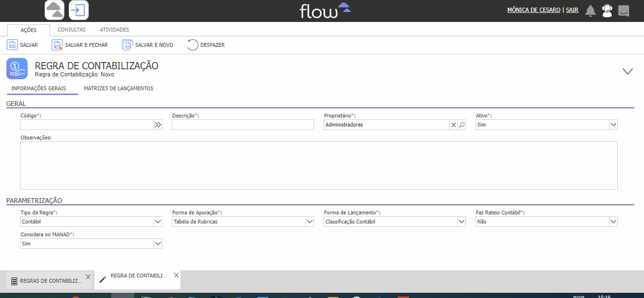Open the chat messages icon
This screenshot has width=644, height=298.
(x=623, y=11)
